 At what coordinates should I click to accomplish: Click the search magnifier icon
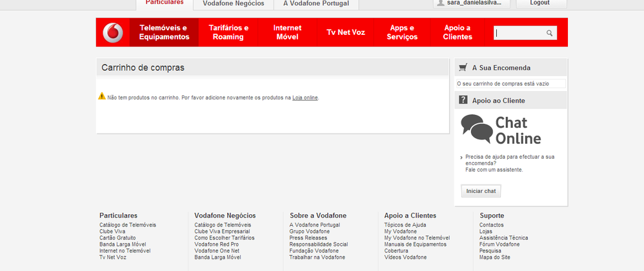click(x=550, y=33)
